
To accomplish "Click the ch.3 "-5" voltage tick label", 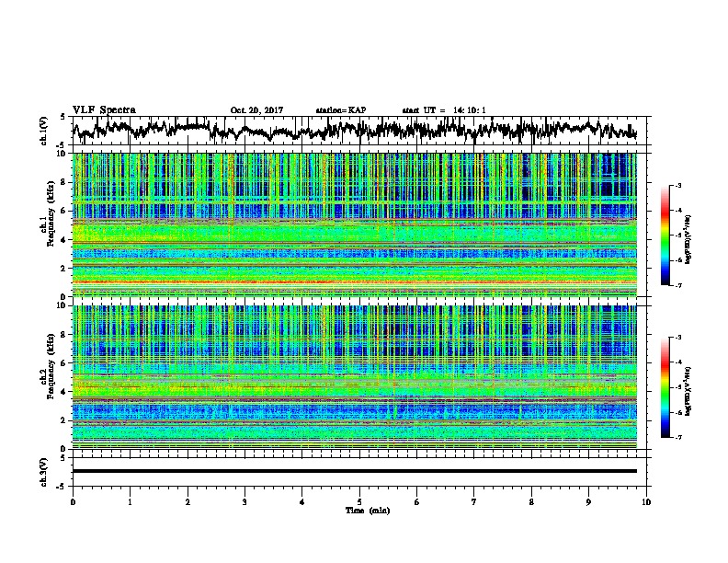I will point(63,487).
